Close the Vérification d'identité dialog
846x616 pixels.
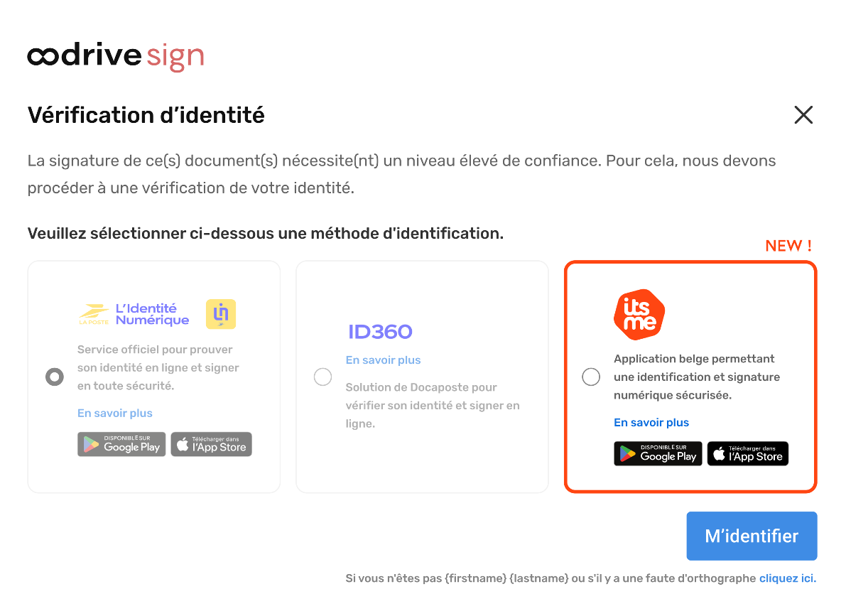point(803,115)
